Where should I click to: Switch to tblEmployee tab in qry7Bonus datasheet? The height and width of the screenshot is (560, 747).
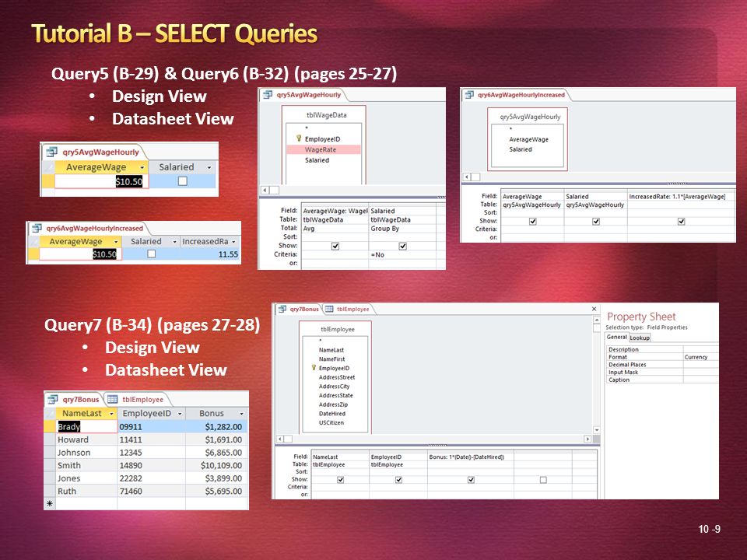(x=137, y=400)
